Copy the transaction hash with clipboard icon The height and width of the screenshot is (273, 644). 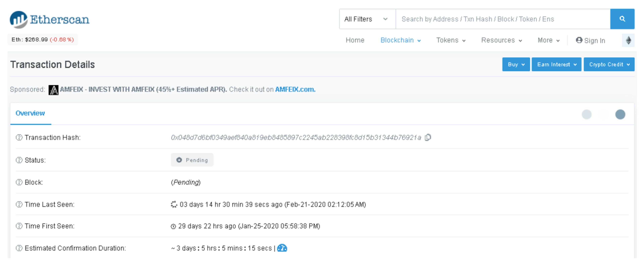pos(428,138)
